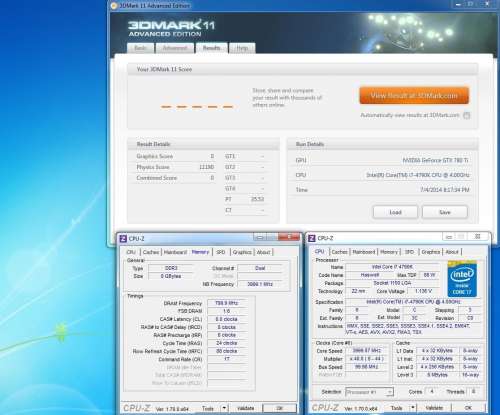Image resolution: width=500 pixels, height=415 pixels.
Task: Click the Intel Core i7 logo badge
Action: [462, 279]
